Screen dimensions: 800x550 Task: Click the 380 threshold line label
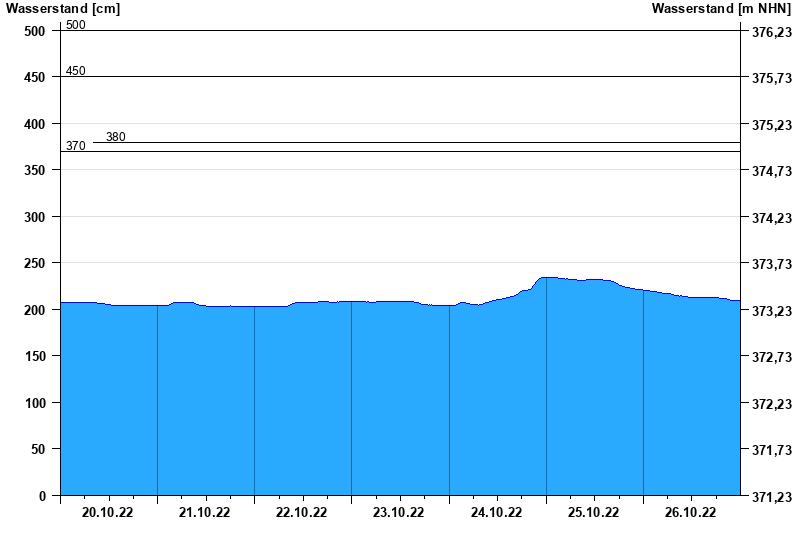116,137
